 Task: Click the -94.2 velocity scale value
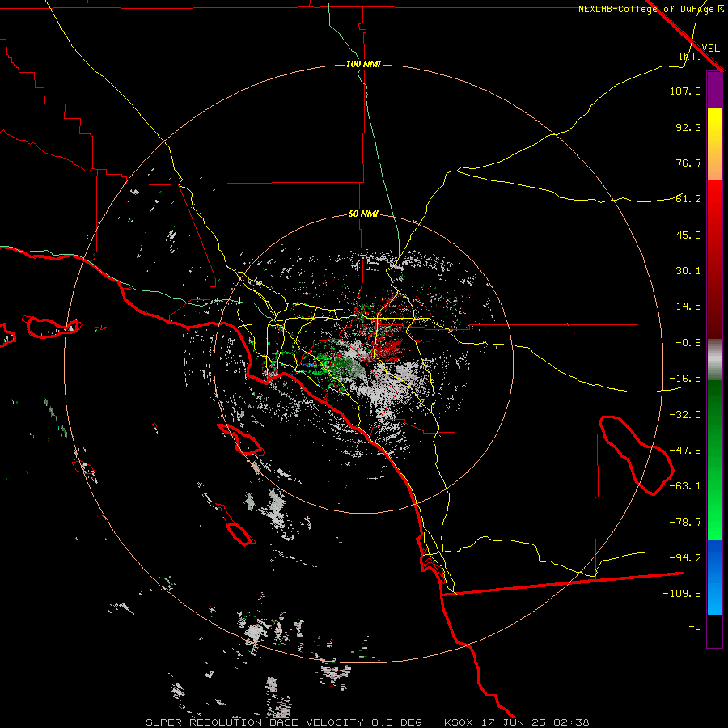click(685, 557)
